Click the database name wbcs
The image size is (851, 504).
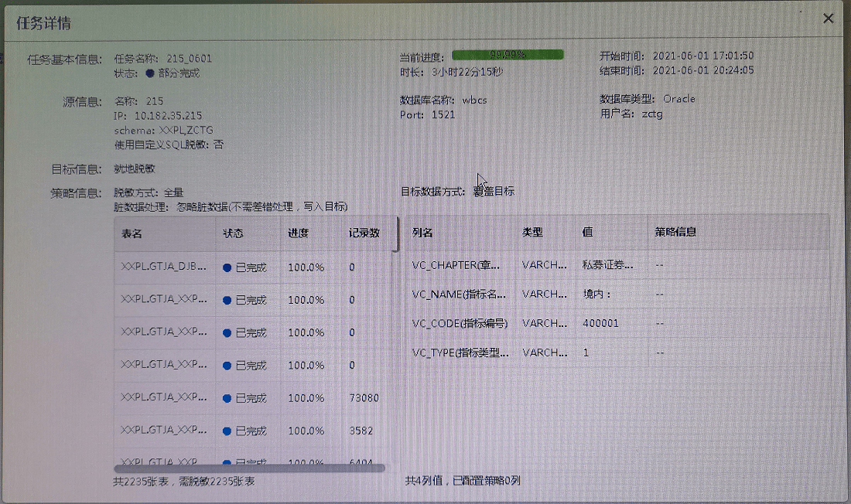click(x=474, y=100)
